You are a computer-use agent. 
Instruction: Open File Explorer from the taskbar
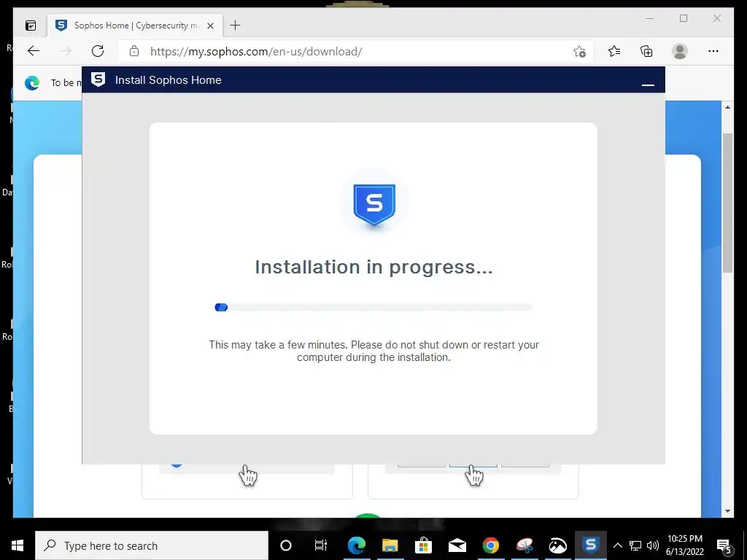(390, 545)
